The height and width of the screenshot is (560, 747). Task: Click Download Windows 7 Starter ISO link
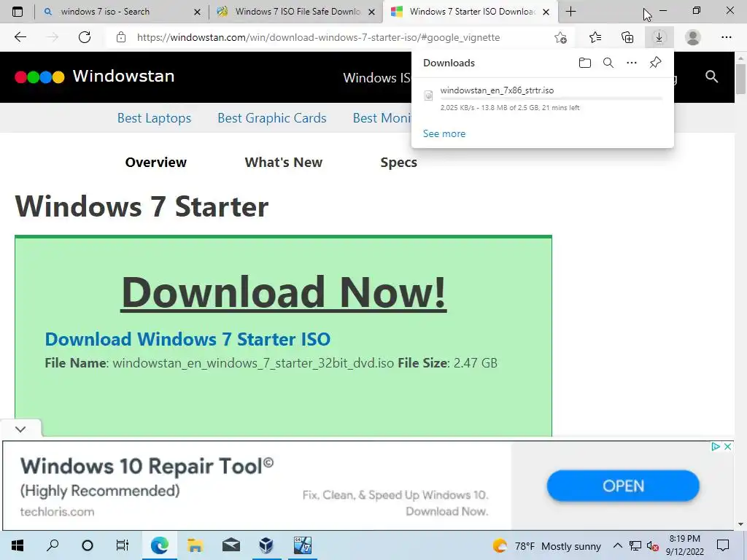click(x=187, y=339)
